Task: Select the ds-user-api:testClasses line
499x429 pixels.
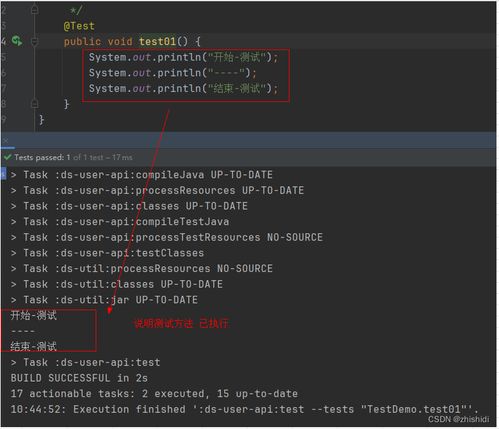Action: click(x=107, y=253)
